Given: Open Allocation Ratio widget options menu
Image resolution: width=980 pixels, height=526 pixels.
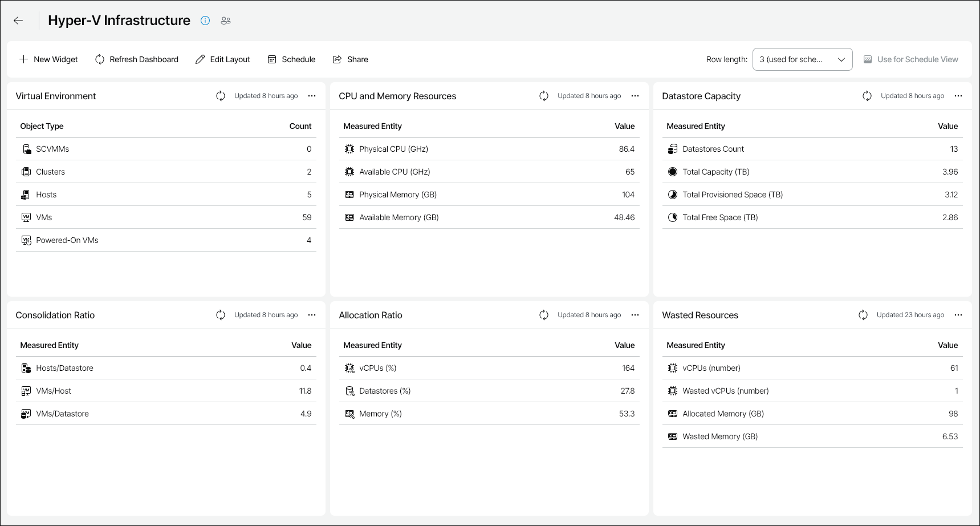Looking at the screenshot, I should click(635, 315).
